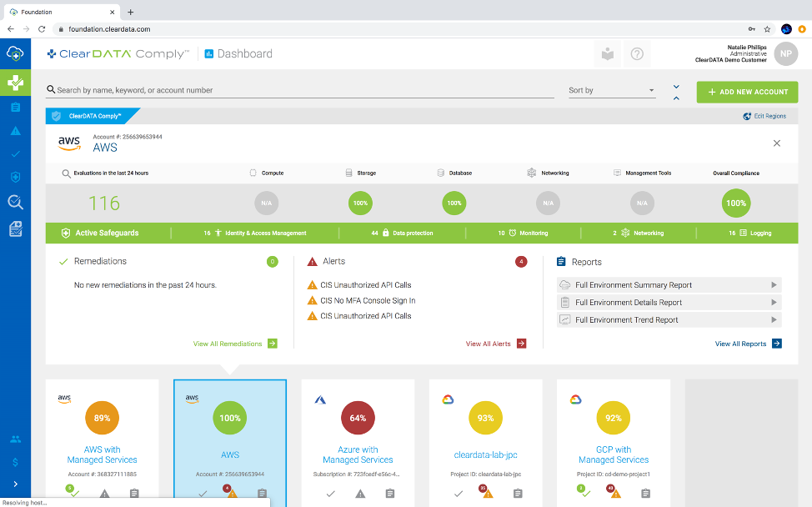Click the browser back button
812x507 pixels.
(10, 29)
